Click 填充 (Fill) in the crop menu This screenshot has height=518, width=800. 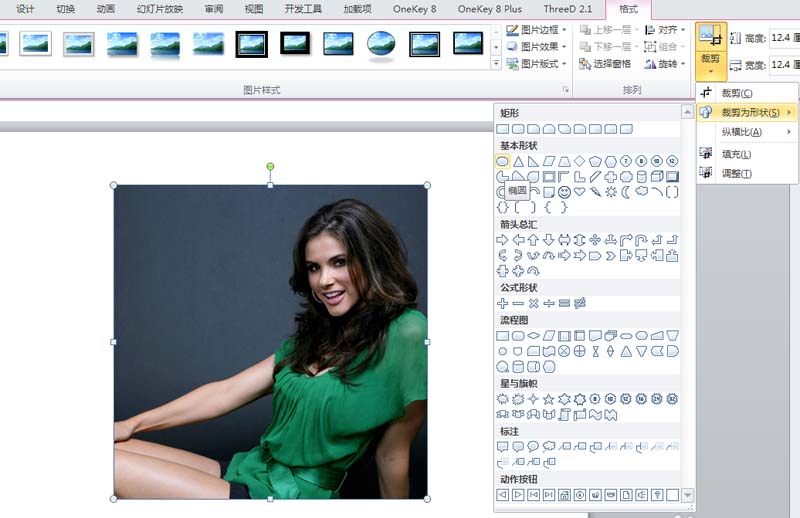736,154
